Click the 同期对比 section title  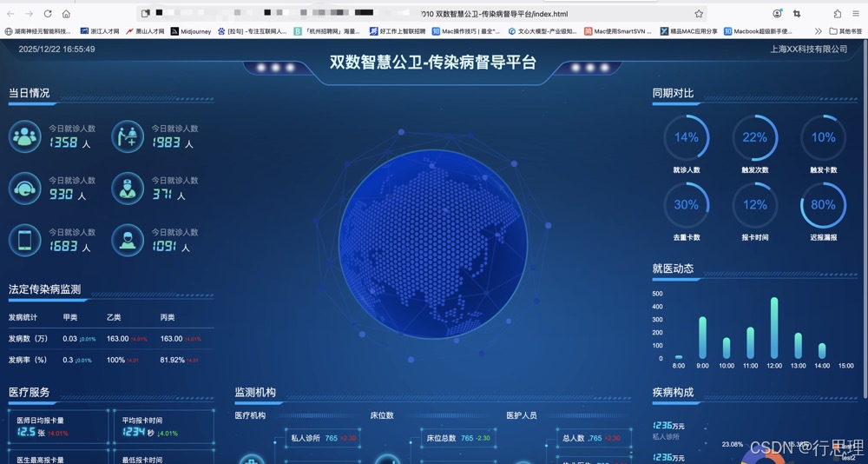coord(674,93)
